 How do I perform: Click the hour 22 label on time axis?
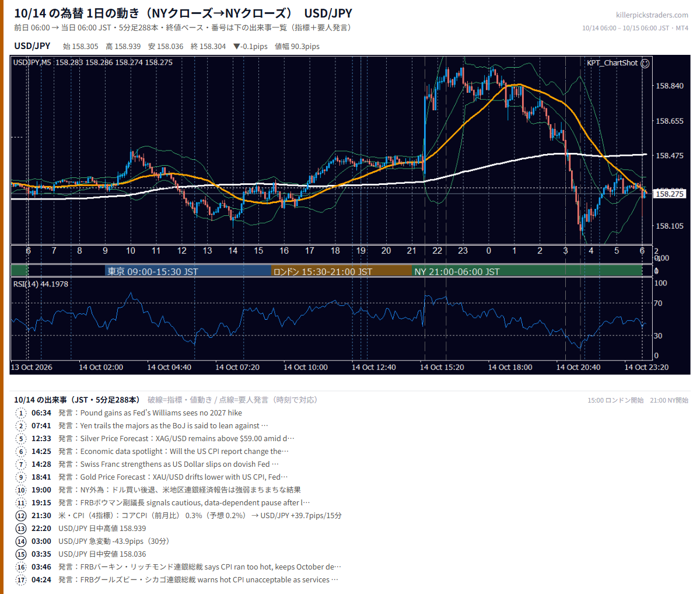tap(437, 251)
